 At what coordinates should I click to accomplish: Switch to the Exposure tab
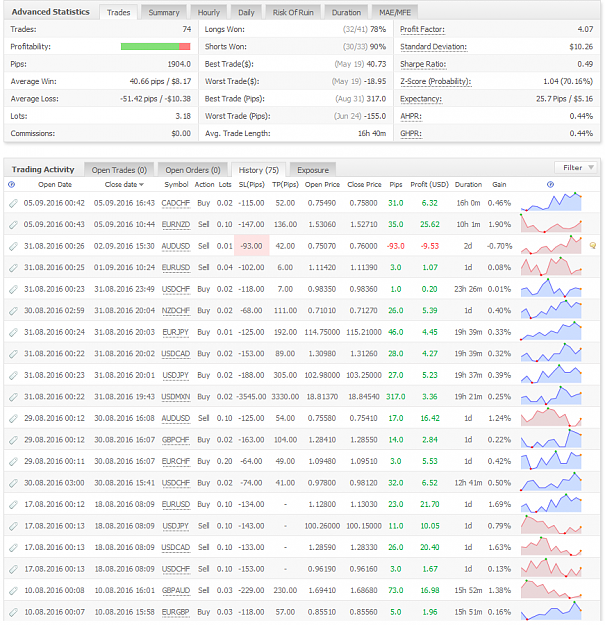[313, 170]
